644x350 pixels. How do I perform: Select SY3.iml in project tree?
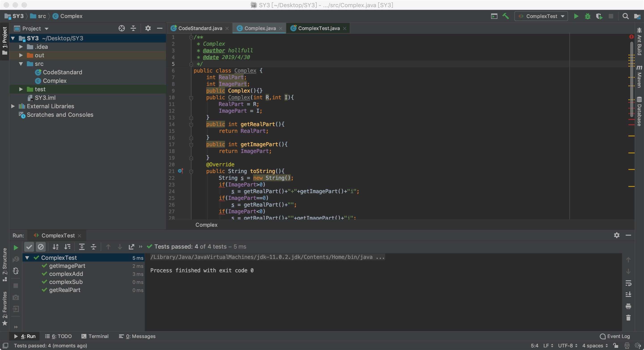coord(45,98)
